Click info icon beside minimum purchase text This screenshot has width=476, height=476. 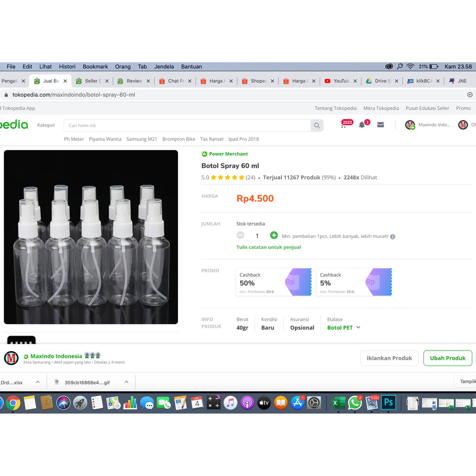pos(393,237)
